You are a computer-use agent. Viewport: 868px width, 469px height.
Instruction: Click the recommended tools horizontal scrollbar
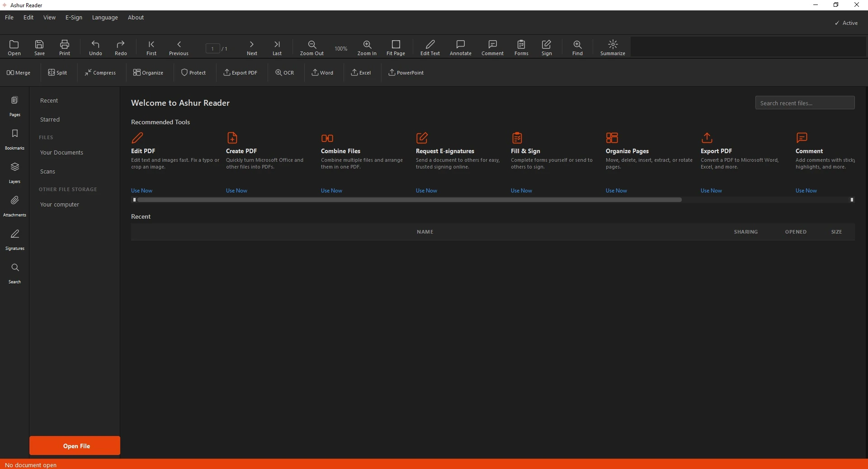coord(409,200)
